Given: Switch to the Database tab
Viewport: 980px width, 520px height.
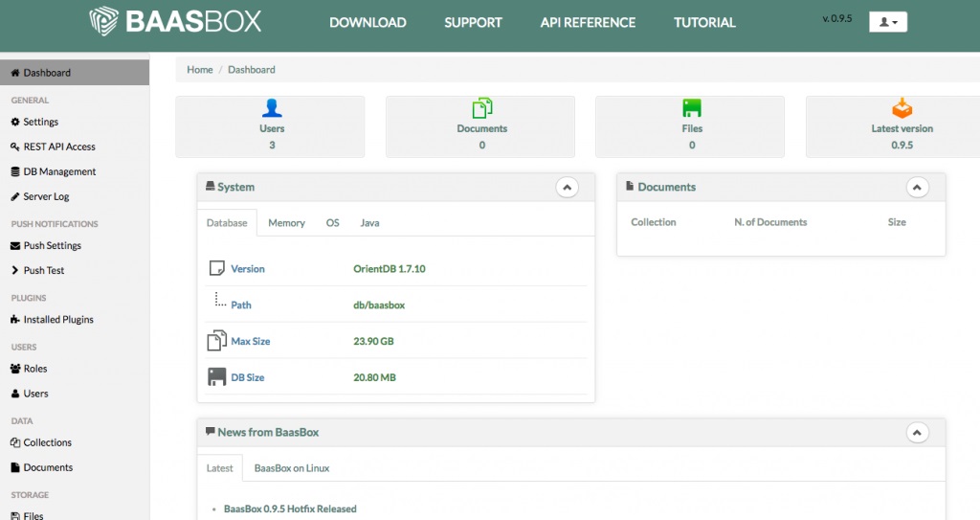Looking at the screenshot, I should 227,223.
